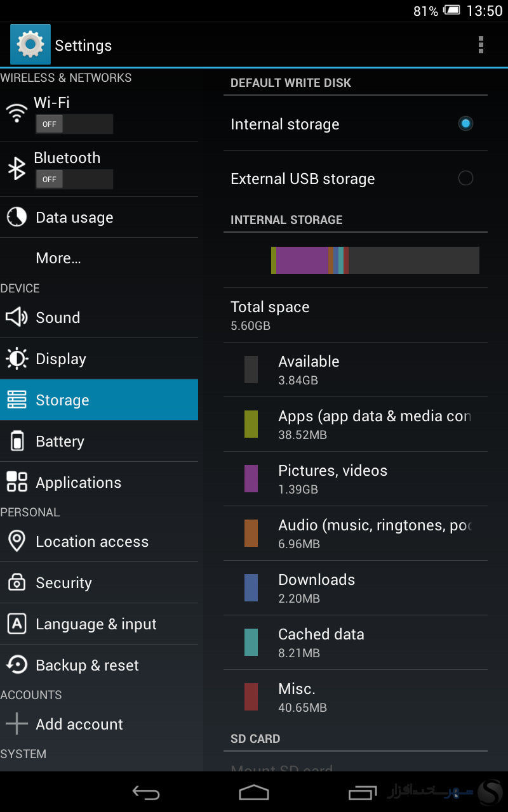Open Language & input settings
The image size is (508, 812).
click(x=99, y=624)
